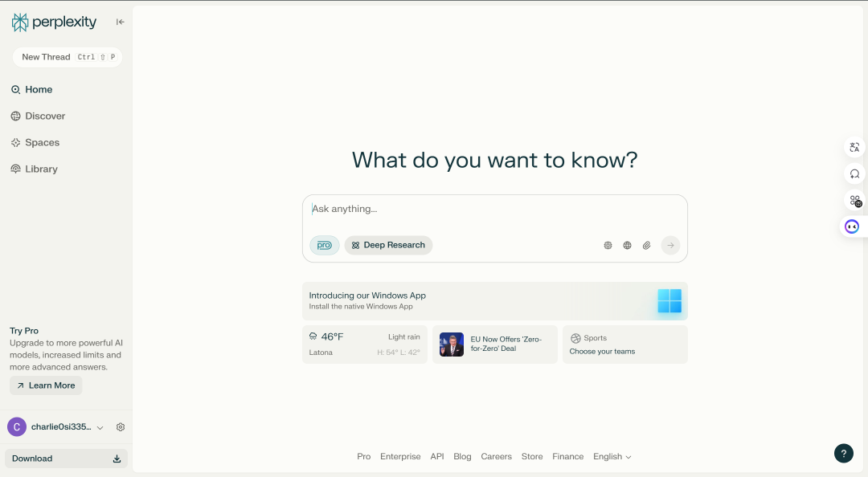Screen dimensions: 868x477
Task: Open the Enterprise footer link
Action: coord(400,457)
